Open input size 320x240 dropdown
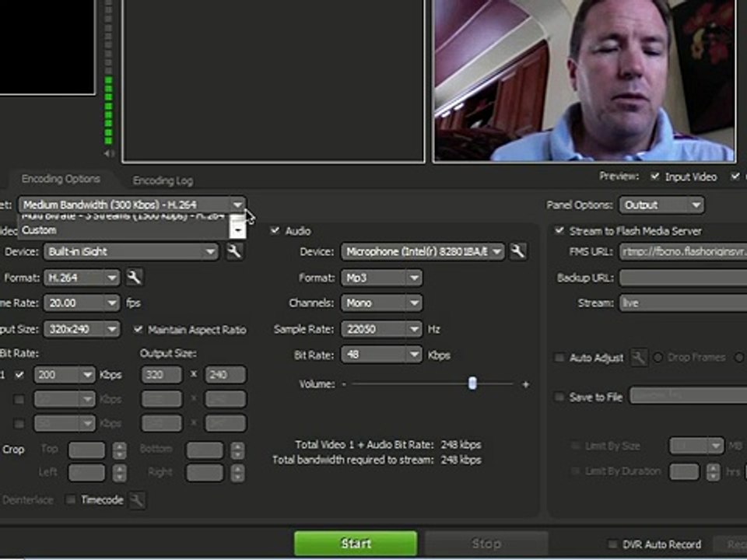 (82, 329)
